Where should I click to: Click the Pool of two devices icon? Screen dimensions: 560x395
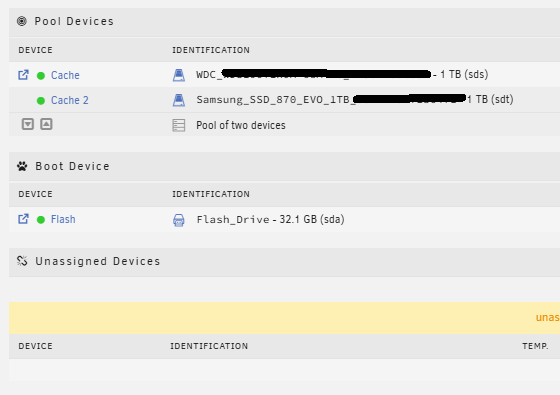(179, 125)
